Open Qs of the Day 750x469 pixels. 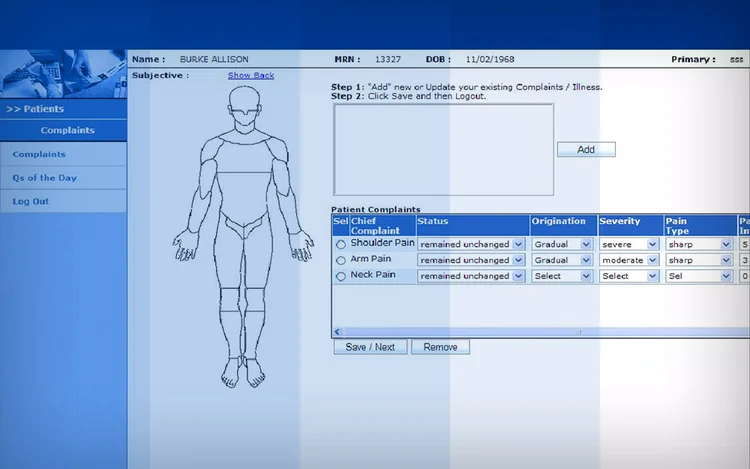63,178
